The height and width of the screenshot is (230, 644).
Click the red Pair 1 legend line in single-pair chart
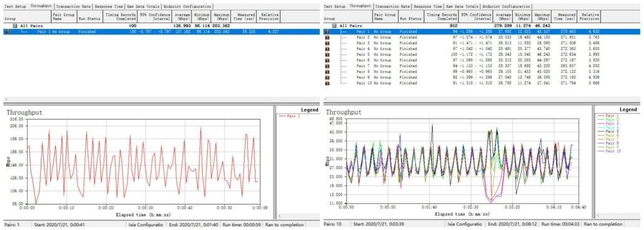(x=282, y=116)
